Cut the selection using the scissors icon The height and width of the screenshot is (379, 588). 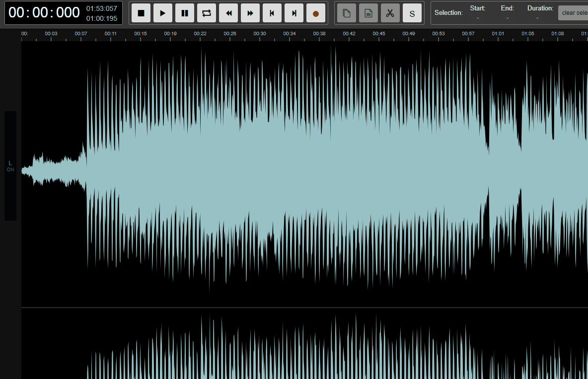click(x=390, y=13)
